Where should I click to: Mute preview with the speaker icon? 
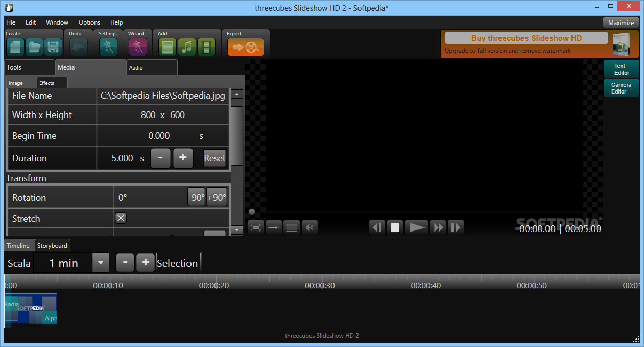[x=309, y=228]
